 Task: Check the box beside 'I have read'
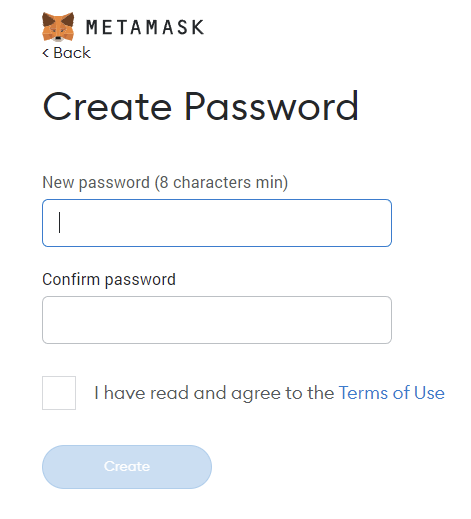tap(59, 393)
